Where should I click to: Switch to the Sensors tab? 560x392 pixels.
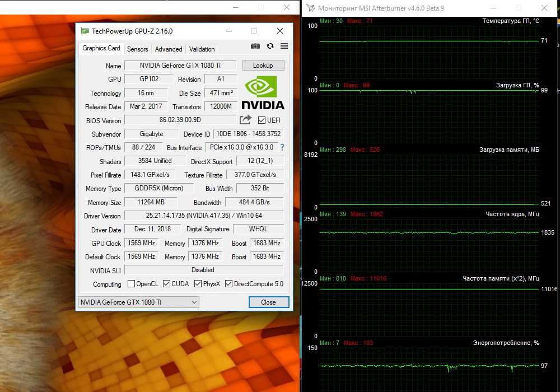[x=138, y=49]
